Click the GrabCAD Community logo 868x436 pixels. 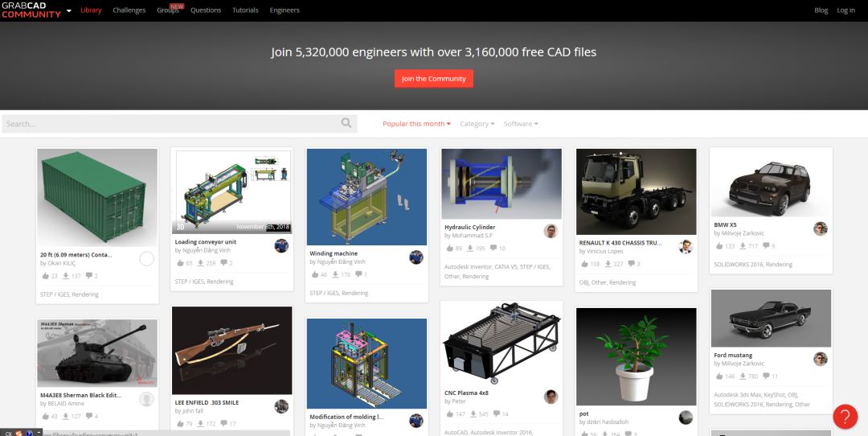click(x=31, y=10)
